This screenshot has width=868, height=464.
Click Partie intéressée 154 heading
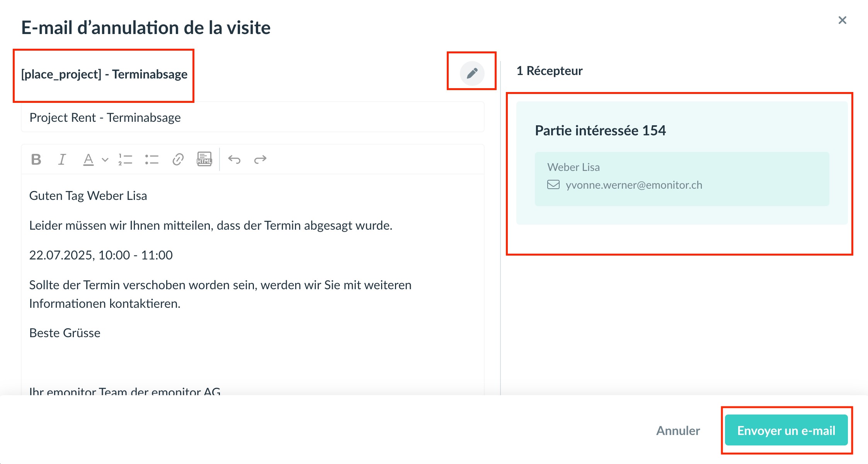point(600,131)
